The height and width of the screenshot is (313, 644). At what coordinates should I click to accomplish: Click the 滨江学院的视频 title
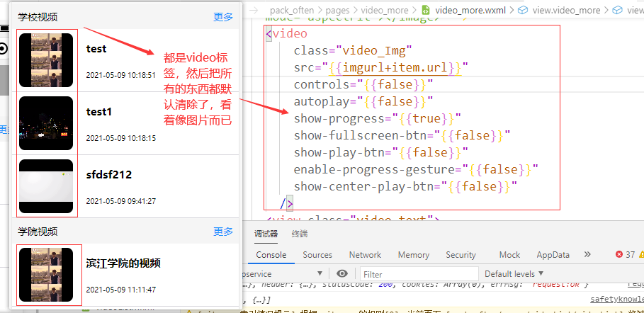pyautogui.click(x=123, y=263)
